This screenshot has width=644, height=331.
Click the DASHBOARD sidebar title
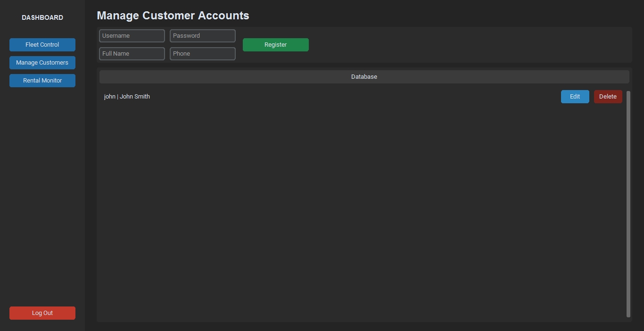coord(42,17)
